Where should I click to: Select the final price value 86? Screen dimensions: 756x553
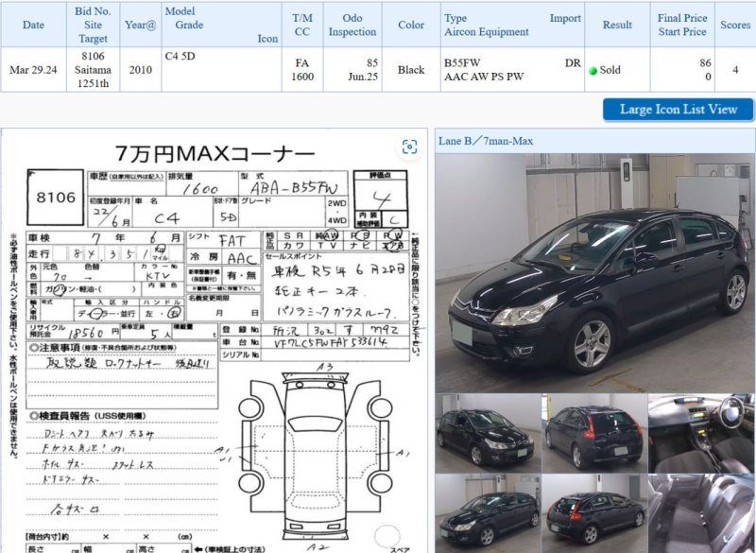(705, 63)
